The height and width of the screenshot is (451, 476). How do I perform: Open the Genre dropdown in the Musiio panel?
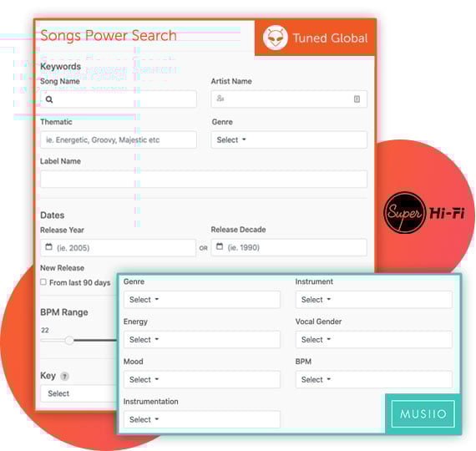[202, 300]
